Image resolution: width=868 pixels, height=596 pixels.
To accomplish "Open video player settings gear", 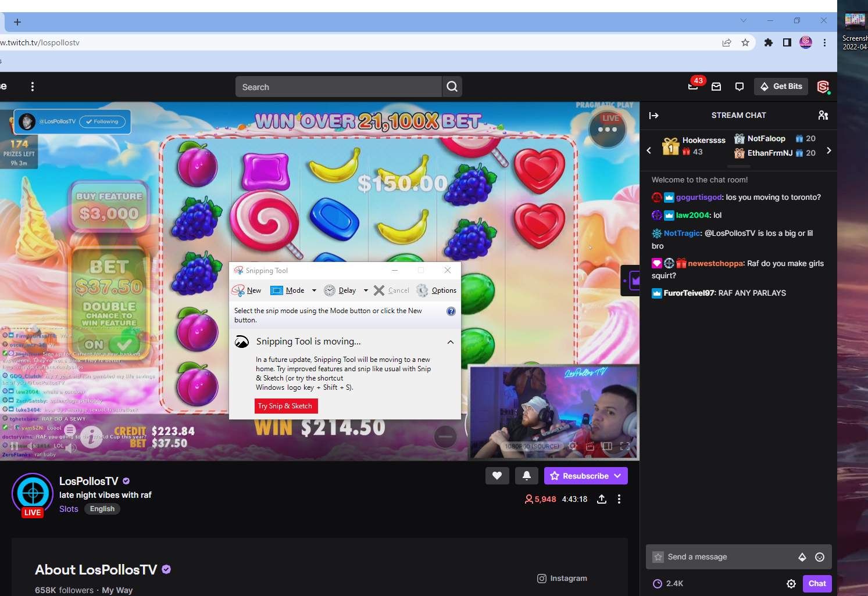I will point(573,446).
